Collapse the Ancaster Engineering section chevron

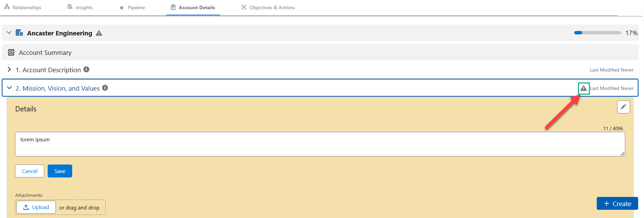(9, 33)
